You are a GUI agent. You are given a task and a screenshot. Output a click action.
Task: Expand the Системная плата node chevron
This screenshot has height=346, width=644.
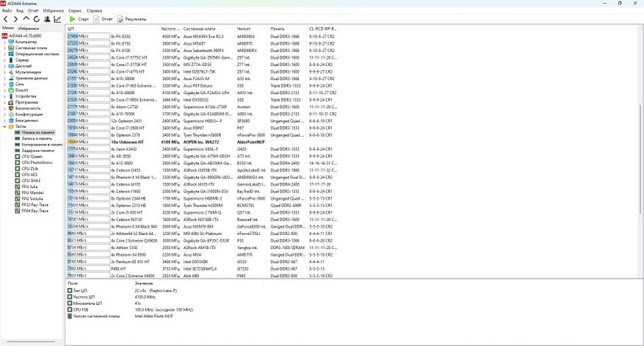(4, 48)
